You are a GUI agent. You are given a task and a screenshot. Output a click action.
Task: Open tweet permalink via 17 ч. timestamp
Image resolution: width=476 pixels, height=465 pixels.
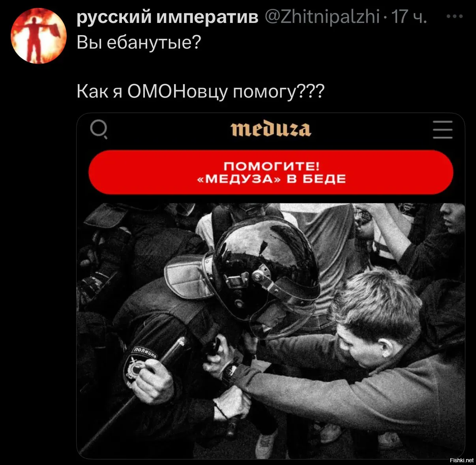[x=409, y=17]
